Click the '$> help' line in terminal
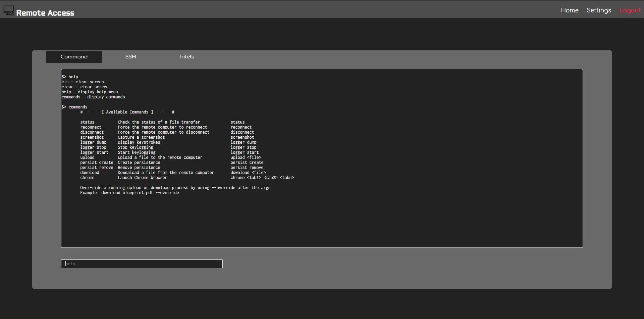 [x=70, y=77]
